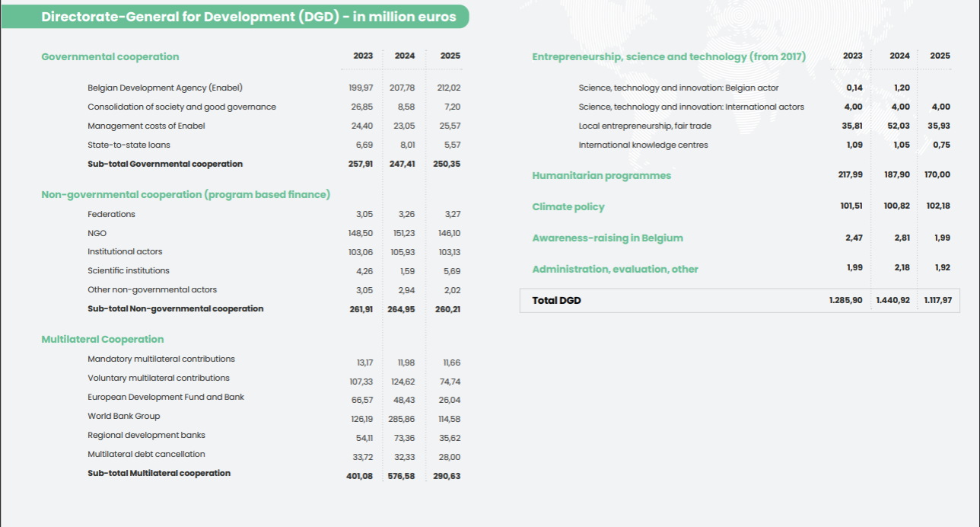
Task: Select the "NGO" row label
Action: 97,233
